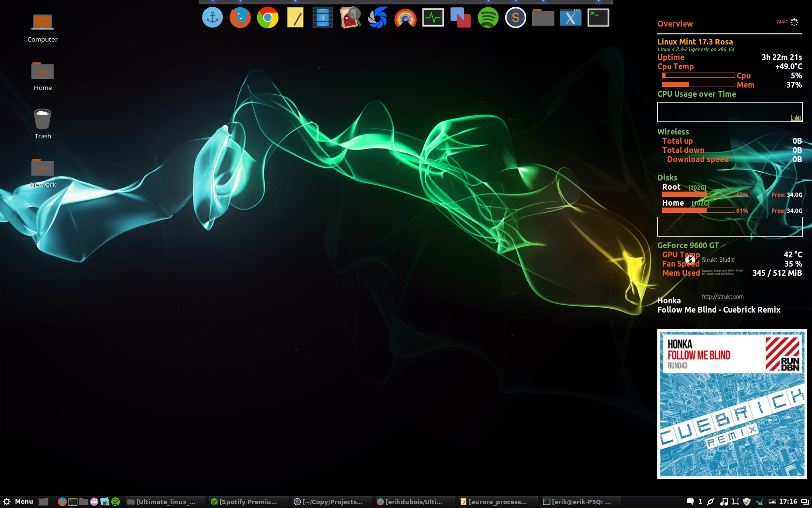Screen dimensions: 812x508
Task: Click the screenshot launcher in the bottom panel
Action: 104,502
